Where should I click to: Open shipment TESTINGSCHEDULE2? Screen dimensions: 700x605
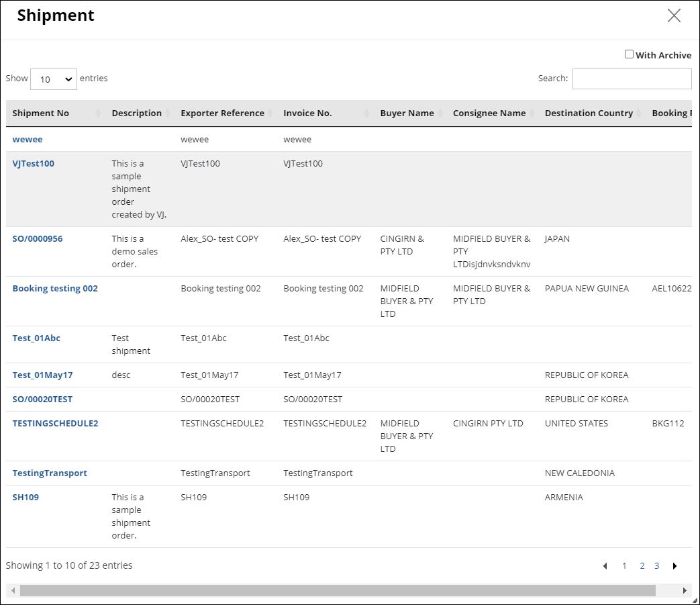click(55, 423)
